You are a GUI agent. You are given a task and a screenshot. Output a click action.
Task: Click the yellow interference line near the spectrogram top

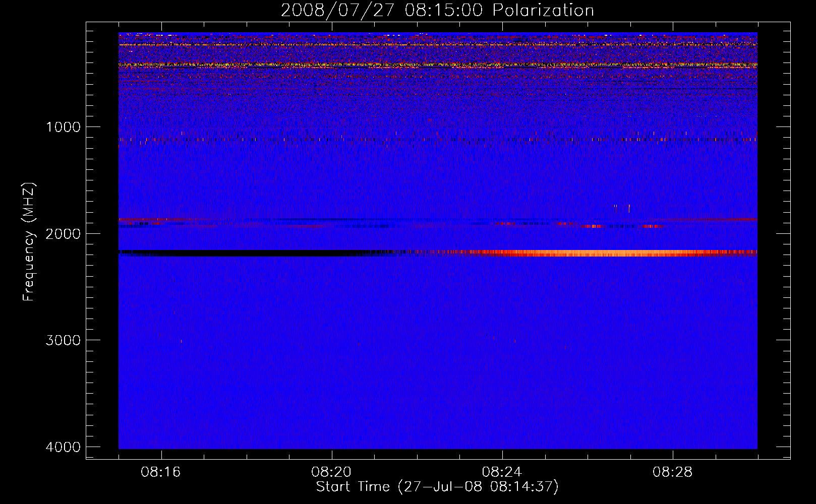(438, 65)
